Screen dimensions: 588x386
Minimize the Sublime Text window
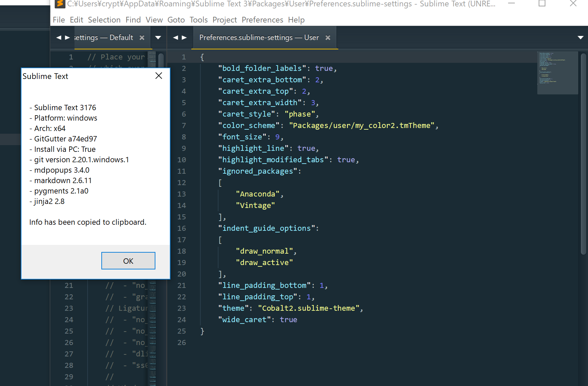pyautogui.click(x=511, y=4)
